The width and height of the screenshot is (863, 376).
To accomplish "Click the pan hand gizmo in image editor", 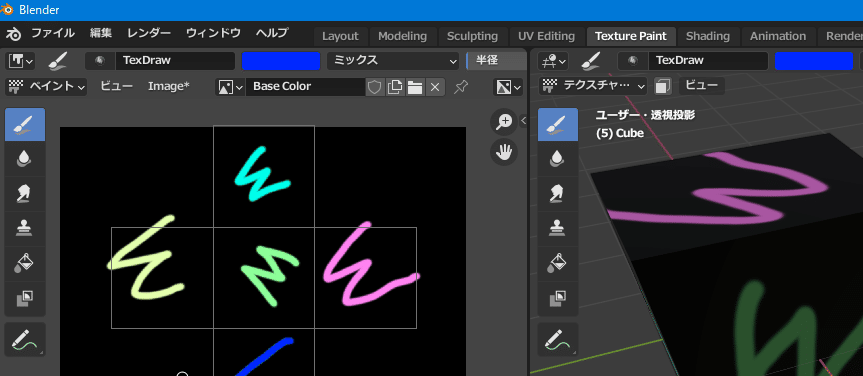I will click(x=504, y=152).
